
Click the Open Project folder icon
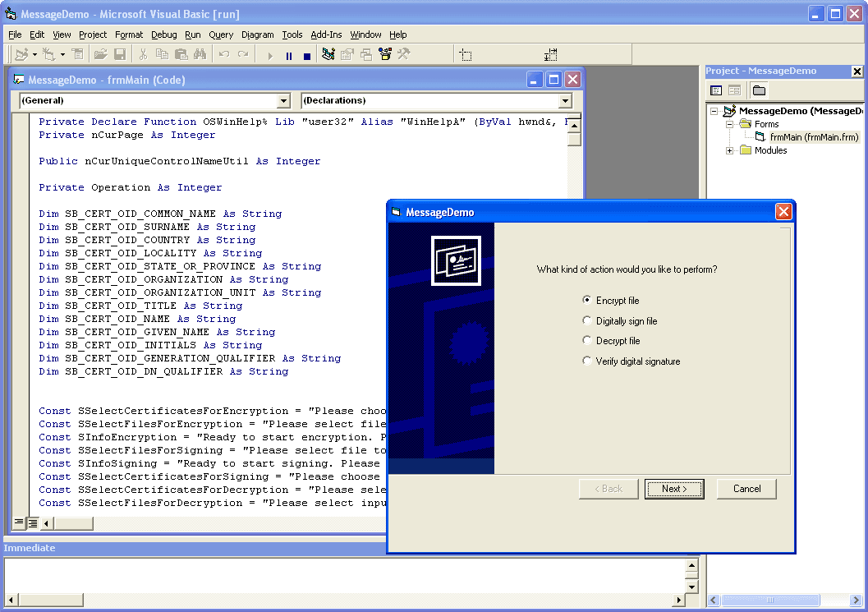100,54
